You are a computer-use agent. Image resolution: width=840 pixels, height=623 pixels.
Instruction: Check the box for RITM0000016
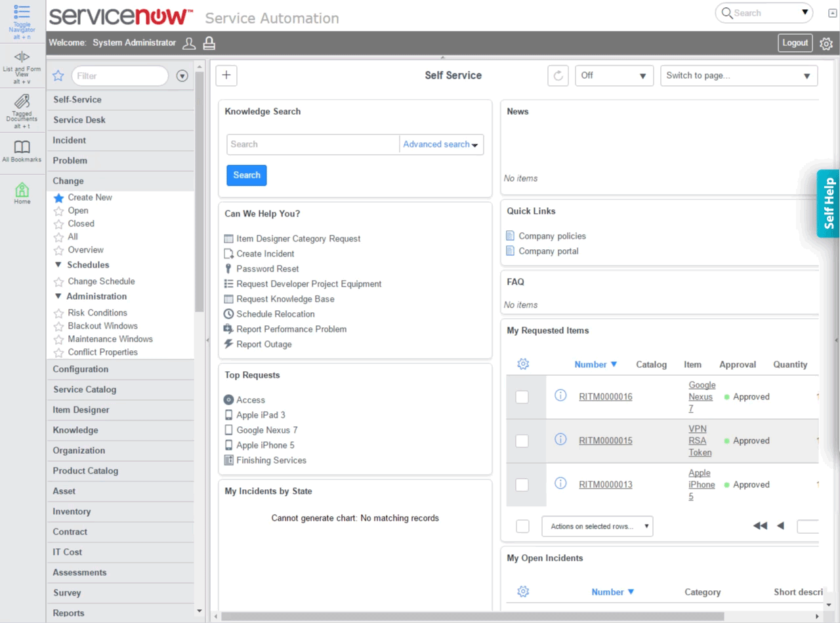coord(522,397)
